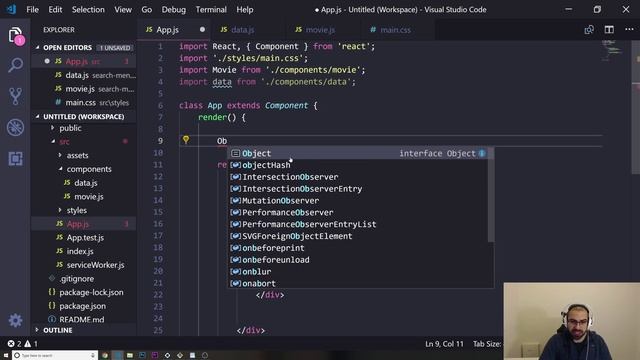Viewport: 640px width, 360px height.
Task: Open data.js in Open Editors list
Action: point(84,75)
